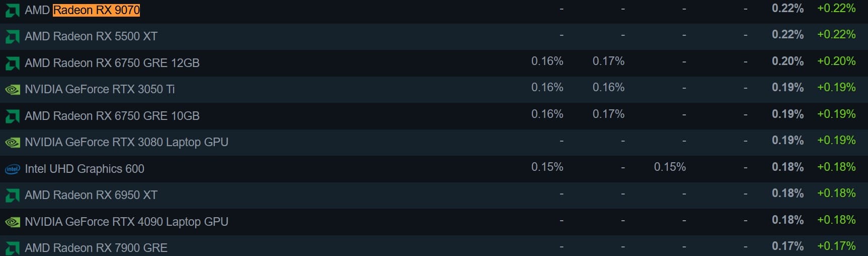Image resolution: width=868 pixels, height=256 pixels.
Task: Click the +0.20% change for RX 6750 GRE 12GB
Action: click(836, 61)
